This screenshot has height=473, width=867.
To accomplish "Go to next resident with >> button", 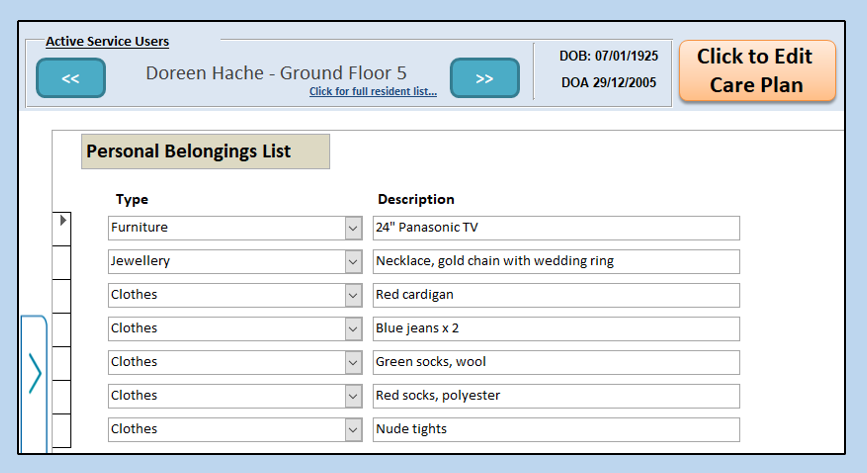I will tap(484, 79).
